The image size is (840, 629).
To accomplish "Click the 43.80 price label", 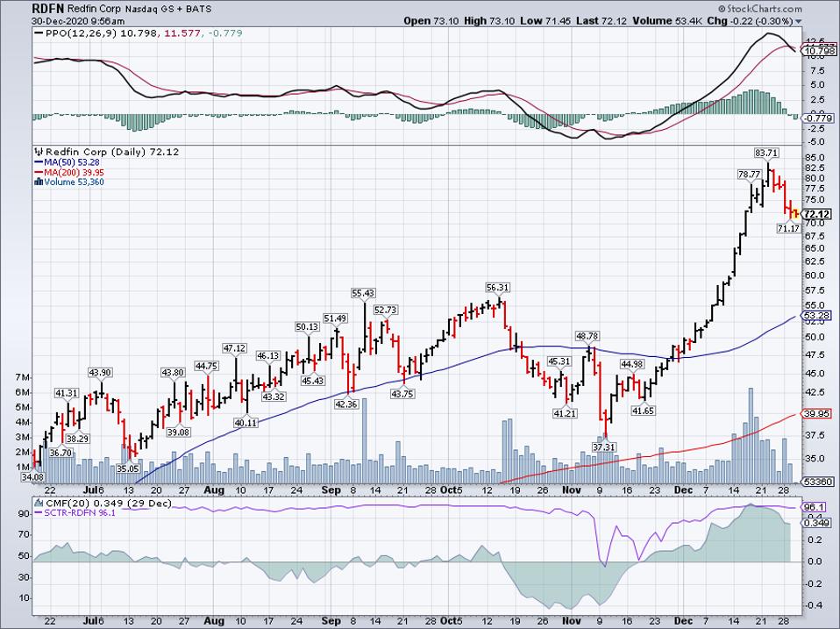I will (173, 373).
